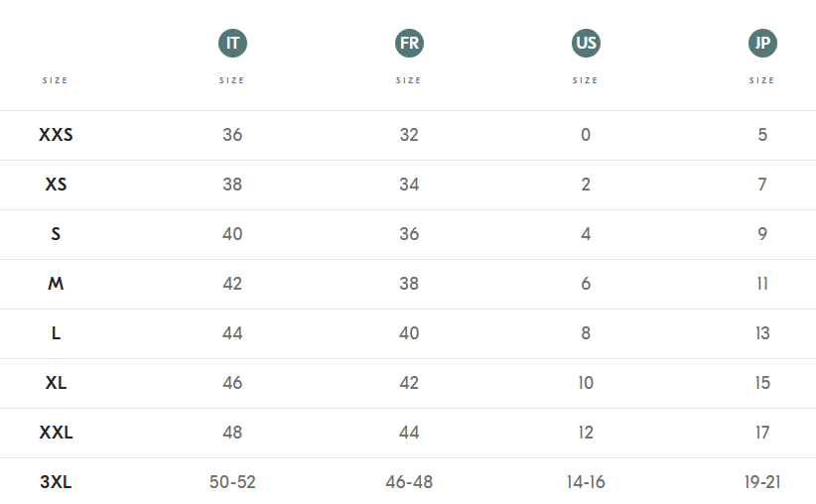Click the IT country badge icon
The width and height of the screenshot is (816, 504).
232,44
